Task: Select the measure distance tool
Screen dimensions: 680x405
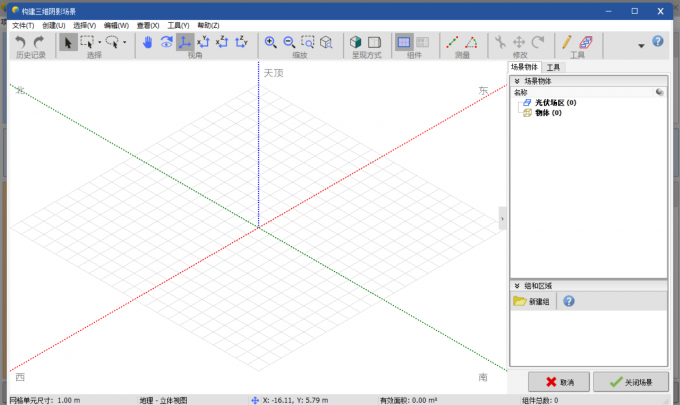Action: (x=452, y=42)
